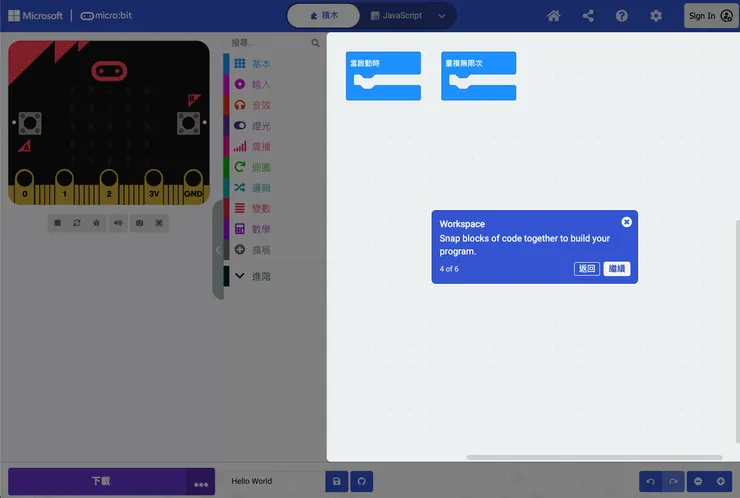Click the search box in toolbox
This screenshot has height=498, width=740.
click(x=269, y=43)
